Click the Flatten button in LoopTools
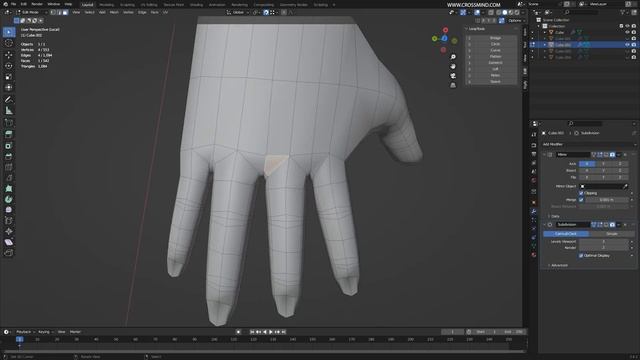Viewport: 640px width, 360px height. click(x=495, y=57)
